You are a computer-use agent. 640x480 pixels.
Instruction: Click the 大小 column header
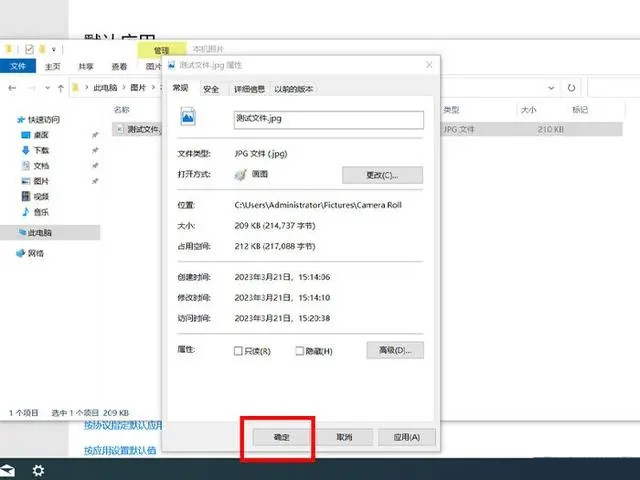[528, 109]
